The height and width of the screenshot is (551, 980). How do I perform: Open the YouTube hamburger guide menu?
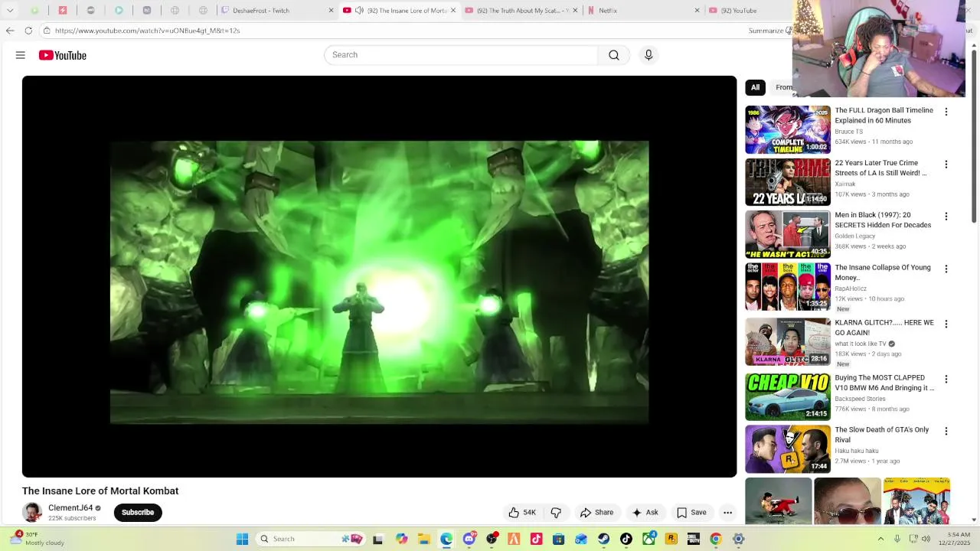point(21,55)
